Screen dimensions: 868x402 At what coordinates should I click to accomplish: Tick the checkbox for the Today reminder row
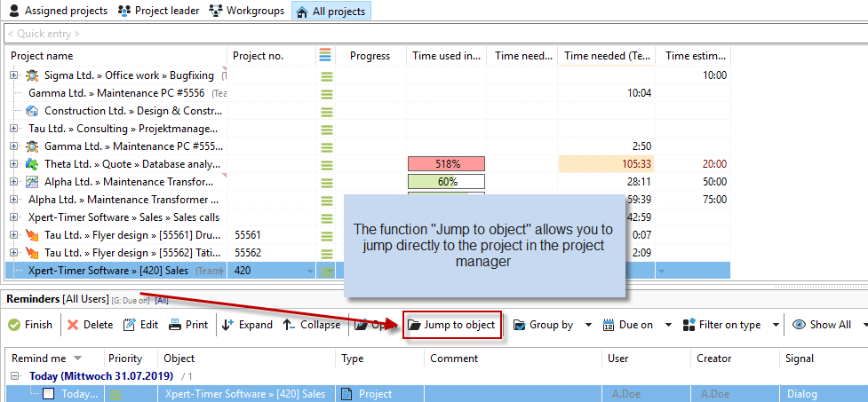point(49,394)
